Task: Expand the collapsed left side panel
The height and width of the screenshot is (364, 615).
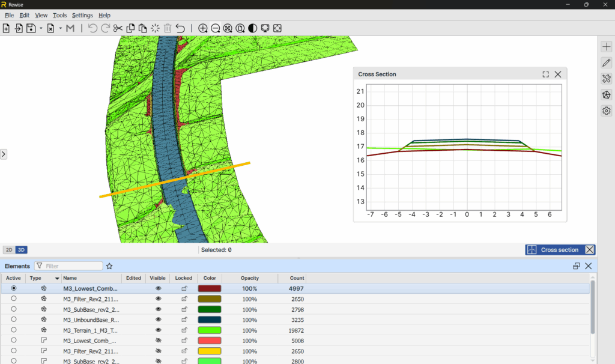Action: [4, 154]
